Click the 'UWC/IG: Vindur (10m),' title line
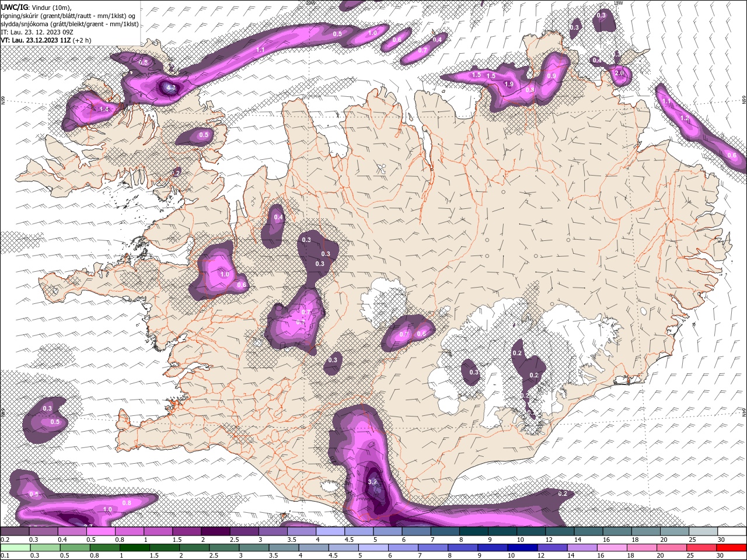Viewport: 747px width, 560px height. click(x=35, y=6)
